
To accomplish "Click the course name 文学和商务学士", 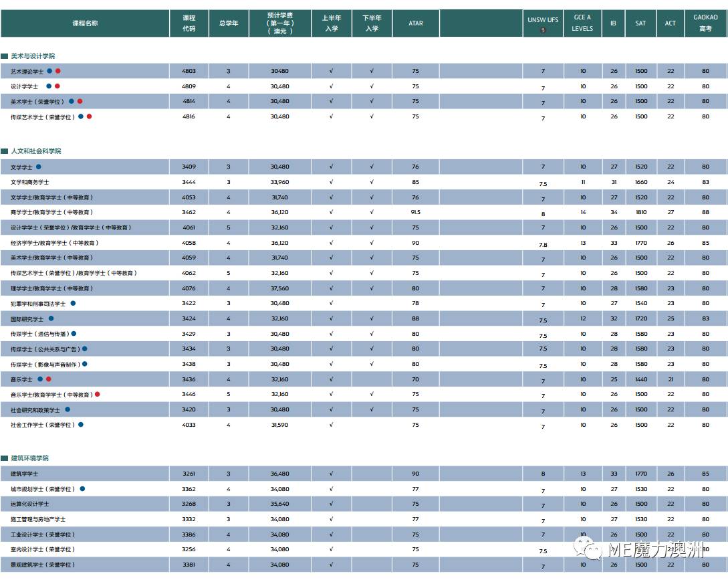I will pyautogui.click(x=29, y=182).
